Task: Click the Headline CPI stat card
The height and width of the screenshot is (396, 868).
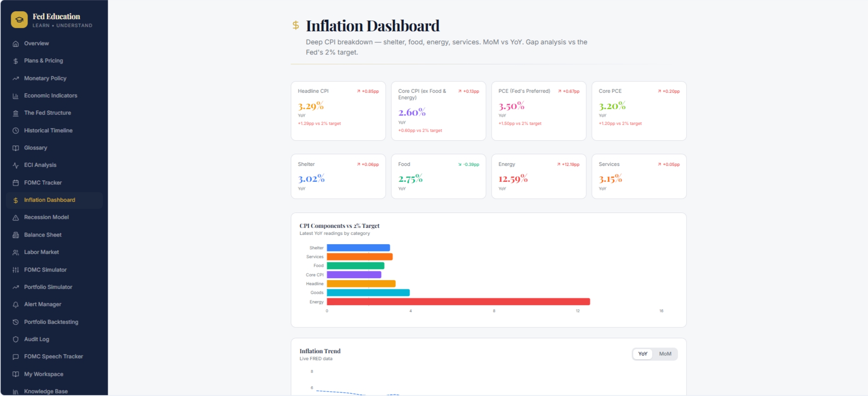Action: pos(338,111)
